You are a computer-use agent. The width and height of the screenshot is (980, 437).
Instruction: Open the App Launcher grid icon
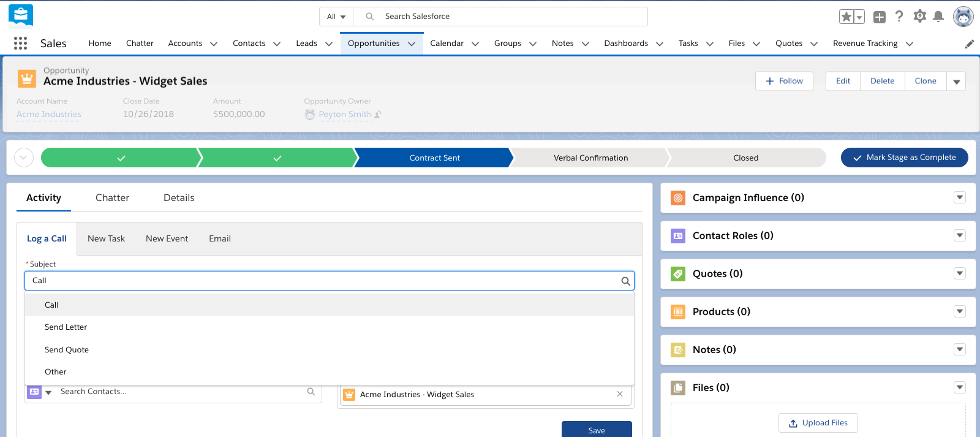[x=20, y=43]
